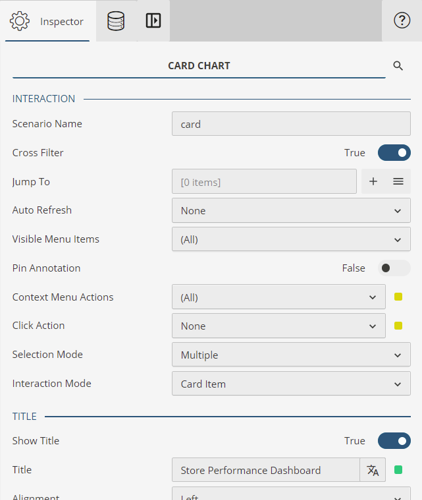Toggle the Show Title switch
This screenshot has height=500, width=422.
coord(394,441)
